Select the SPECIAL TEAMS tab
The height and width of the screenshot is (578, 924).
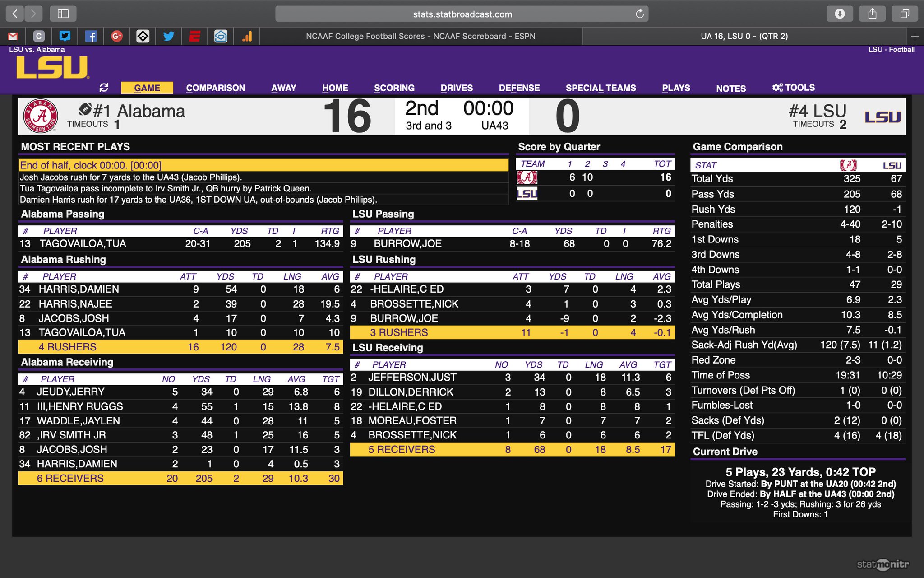(601, 88)
